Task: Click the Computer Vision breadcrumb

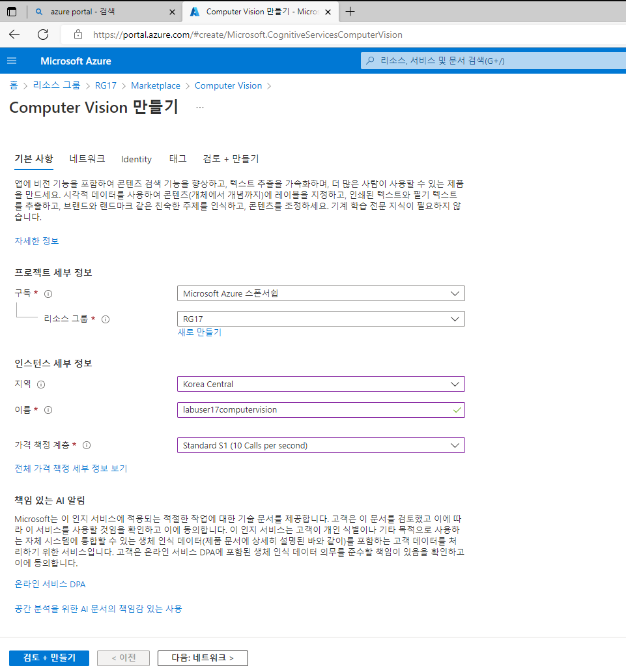Action: (228, 86)
